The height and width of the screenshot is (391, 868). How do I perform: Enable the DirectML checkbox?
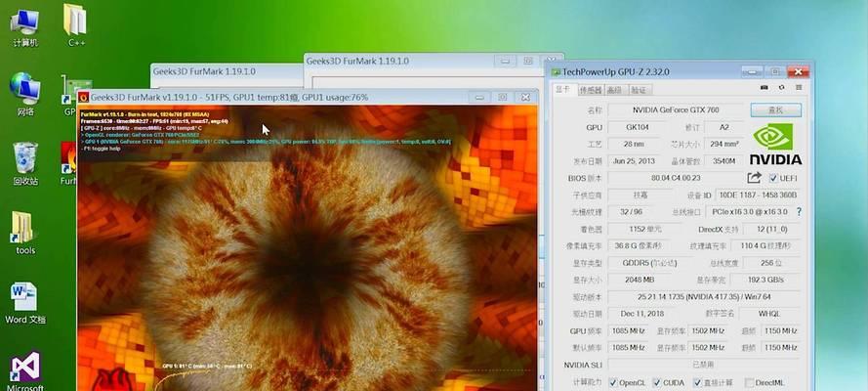pyautogui.click(x=749, y=383)
